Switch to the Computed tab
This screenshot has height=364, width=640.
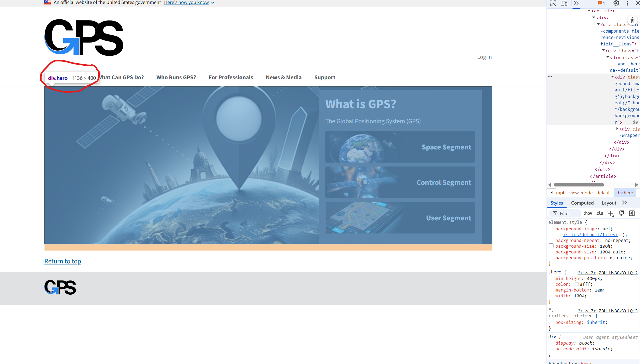[582, 203]
